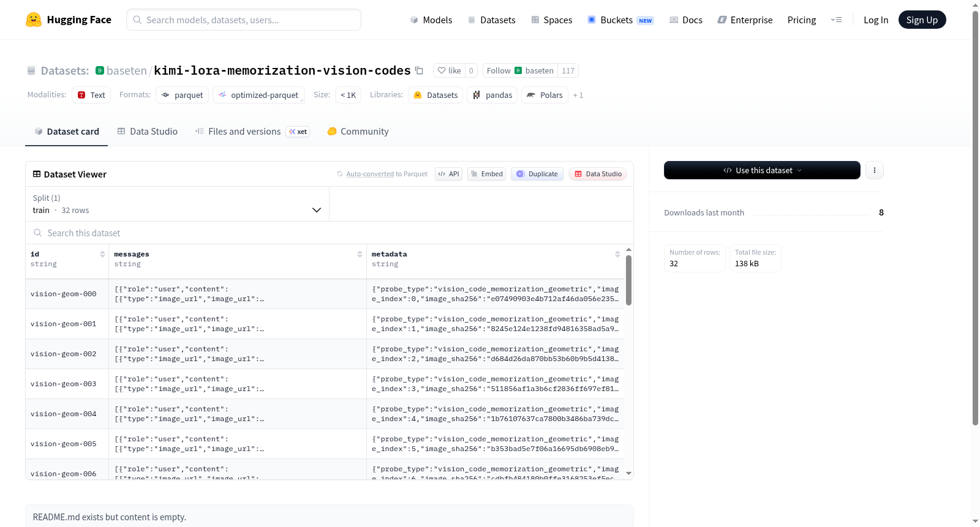This screenshot has width=980, height=527.
Task: Click the heart like button
Action: coord(449,70)
